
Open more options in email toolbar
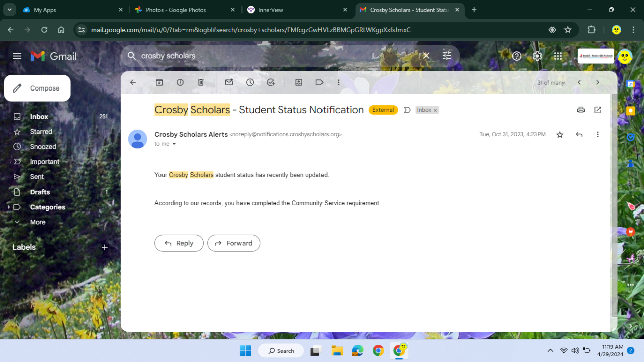click(339, 82)
